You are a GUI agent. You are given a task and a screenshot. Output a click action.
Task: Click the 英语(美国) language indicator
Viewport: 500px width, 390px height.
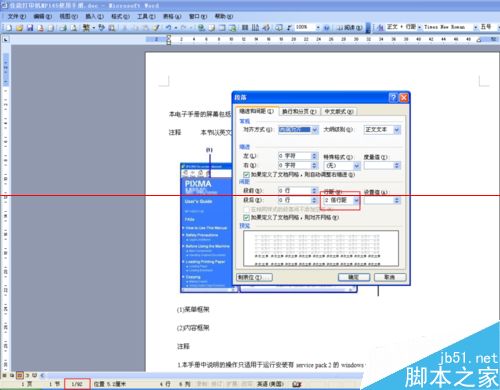270,384
